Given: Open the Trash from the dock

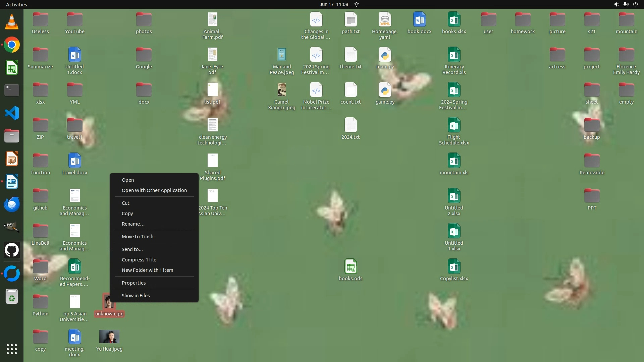Looking at the screenshot, I should pos(12,297).
